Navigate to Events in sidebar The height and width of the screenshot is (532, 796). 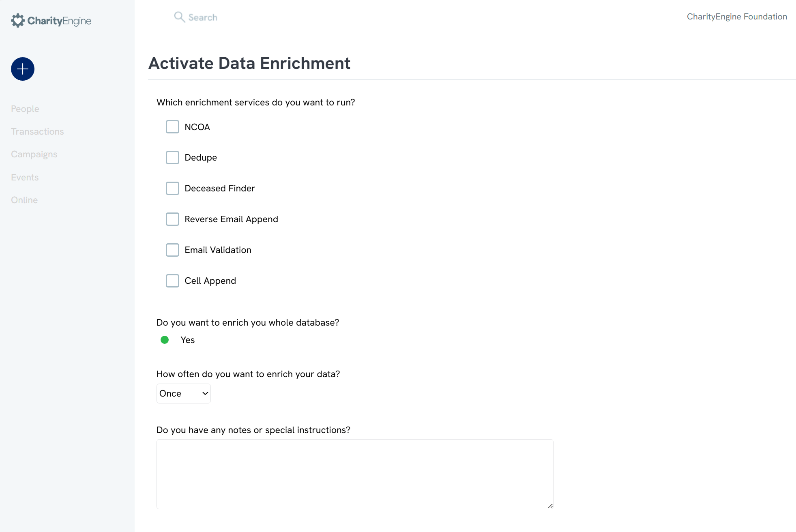25,178
